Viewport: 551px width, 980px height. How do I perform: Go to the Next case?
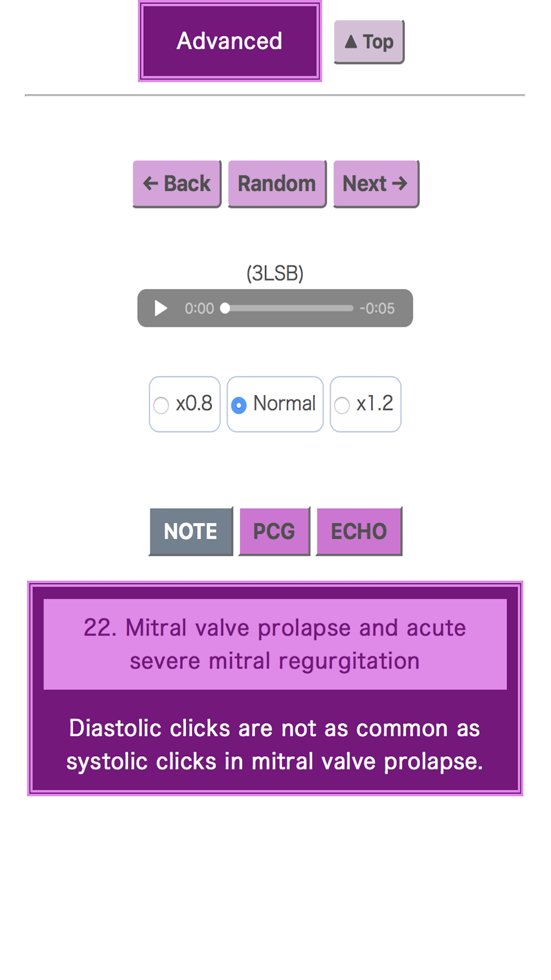tap(376, 184)
